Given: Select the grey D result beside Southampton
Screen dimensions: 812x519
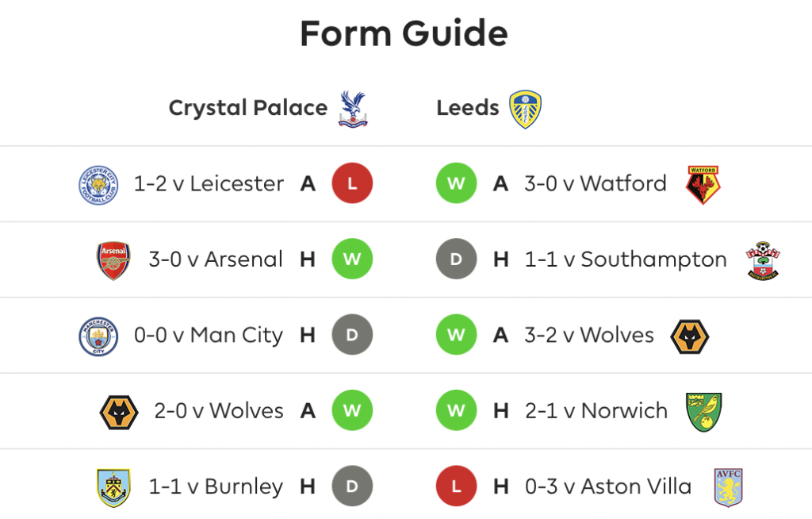Looking at the screenshot, I should (x=456, y=259).
